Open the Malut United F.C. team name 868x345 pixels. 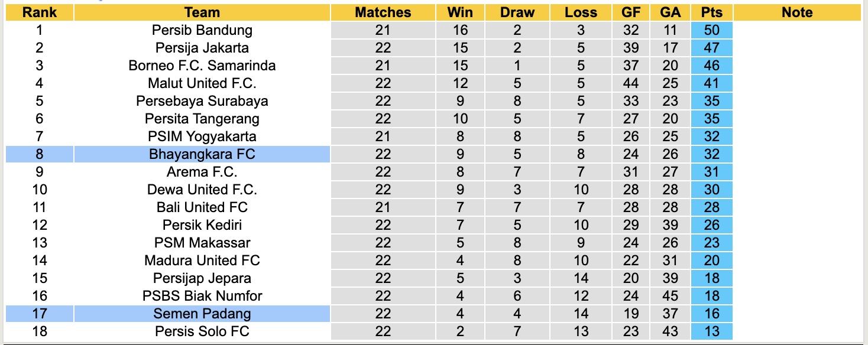202,83
